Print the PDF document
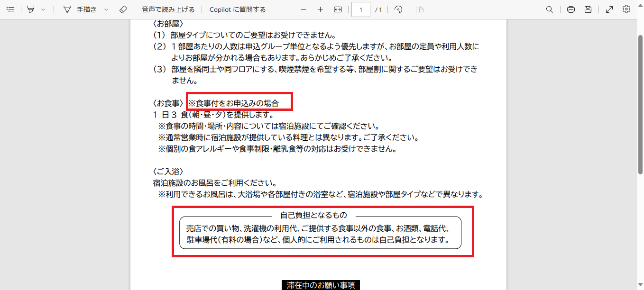This screenshot has width=644, height=290. pos(571,9)
